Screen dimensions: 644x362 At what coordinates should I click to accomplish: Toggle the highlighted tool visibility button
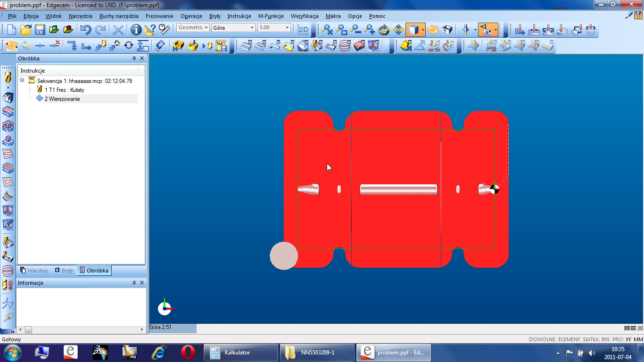(x=485, y=30)
